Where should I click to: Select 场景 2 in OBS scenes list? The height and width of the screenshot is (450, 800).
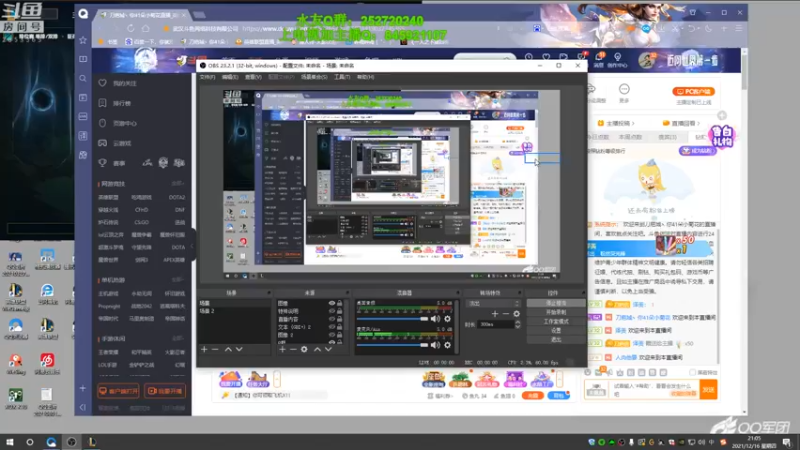point(234,311)
